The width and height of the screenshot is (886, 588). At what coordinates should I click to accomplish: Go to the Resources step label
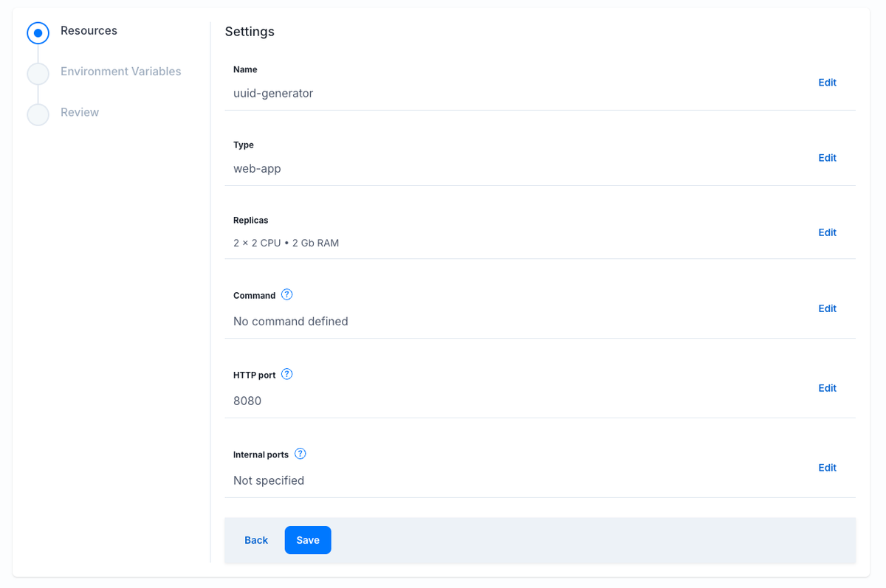pos(89,31)
